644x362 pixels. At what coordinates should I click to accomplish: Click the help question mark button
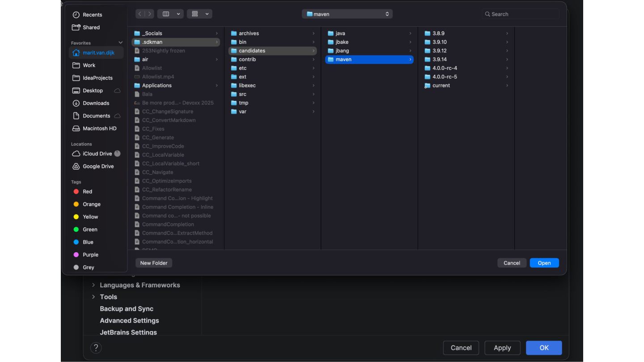pyautogui.click(x=96, y=348)
